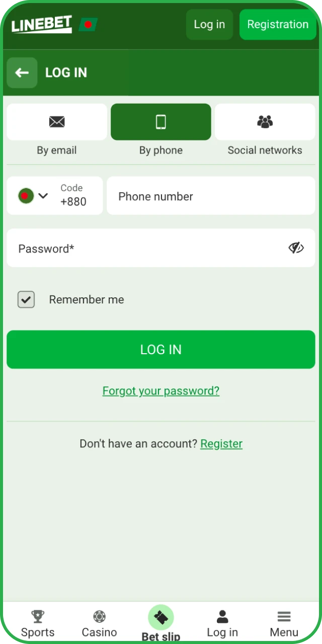Click the back arrow icon
Screen dimensions: 322x644
pos(22,73)
